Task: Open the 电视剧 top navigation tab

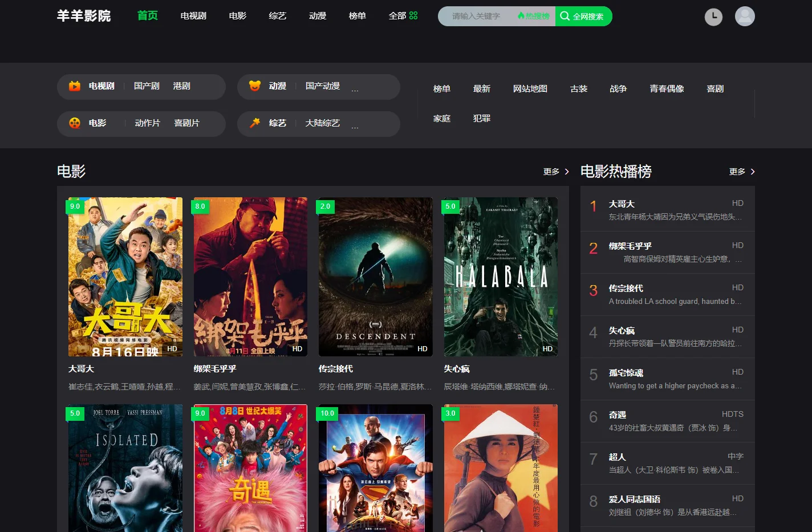Action: tap(193, 16)
